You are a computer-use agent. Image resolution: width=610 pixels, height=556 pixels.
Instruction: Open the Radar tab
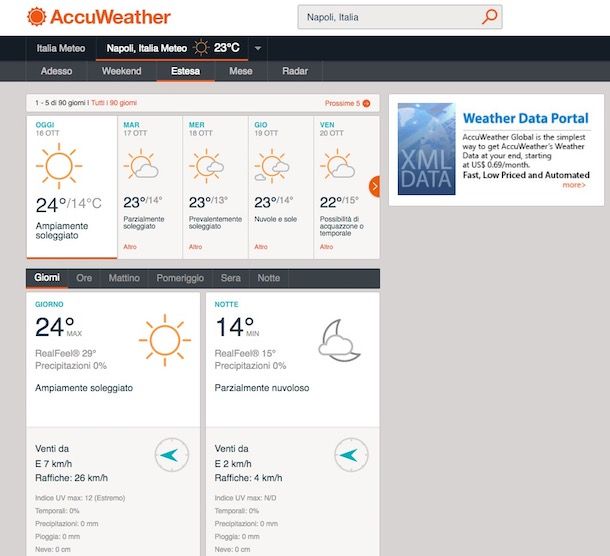coord(295,71)
